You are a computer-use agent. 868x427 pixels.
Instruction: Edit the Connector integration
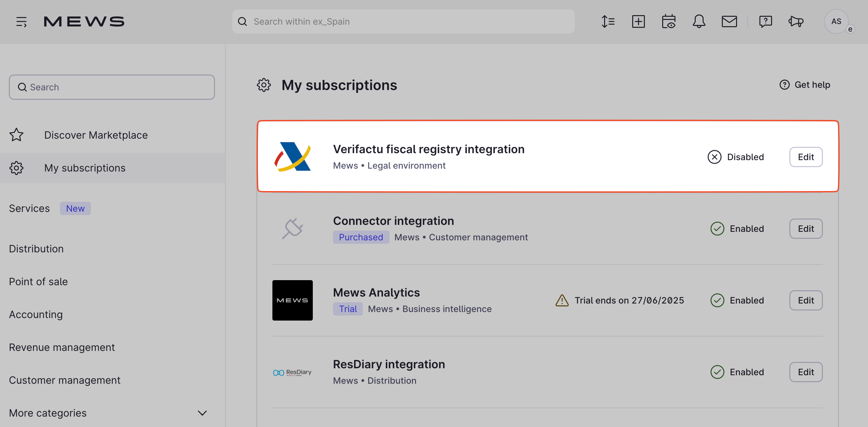click(806, 229)
